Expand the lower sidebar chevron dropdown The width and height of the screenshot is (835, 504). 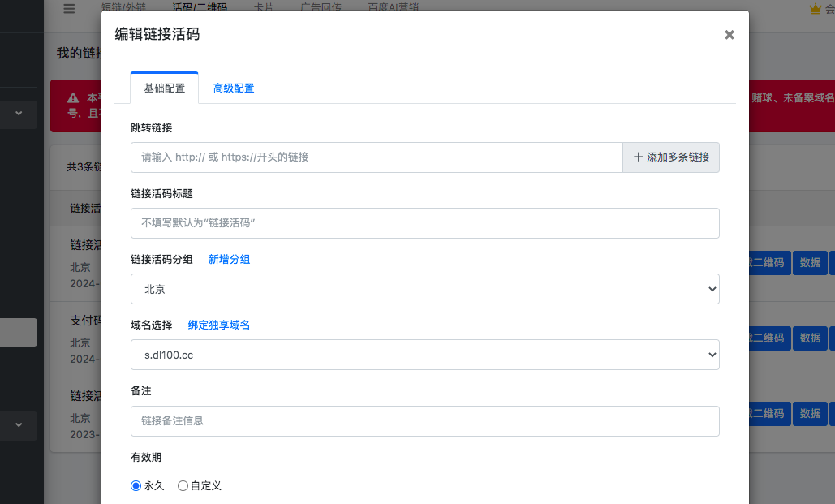19,424
